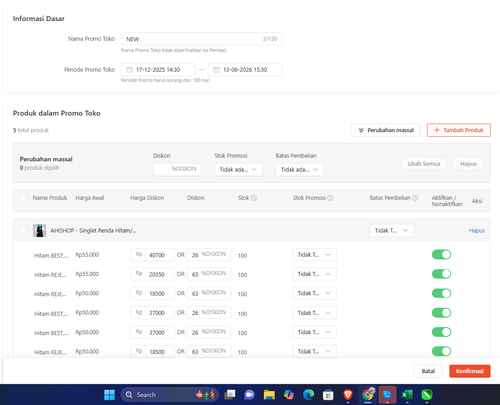Click the Search box in the taskbar
Screen dimensions: 500x405
(170, 395)
